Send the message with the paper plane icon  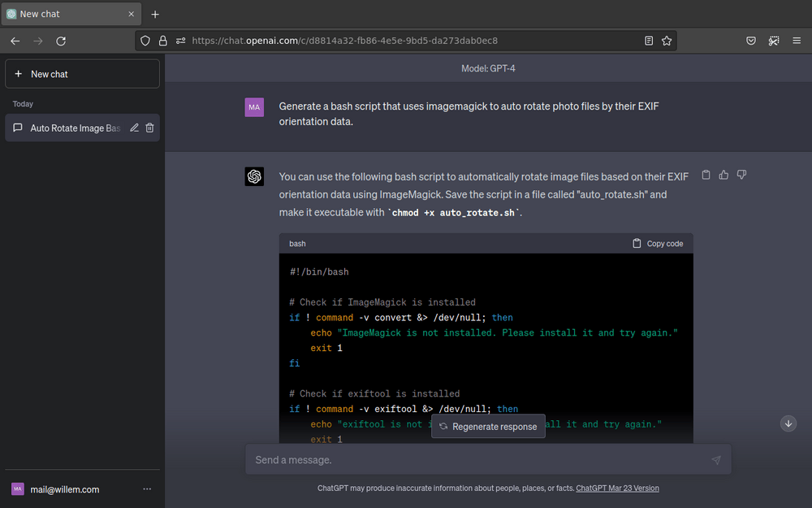(x=715, y=459)
